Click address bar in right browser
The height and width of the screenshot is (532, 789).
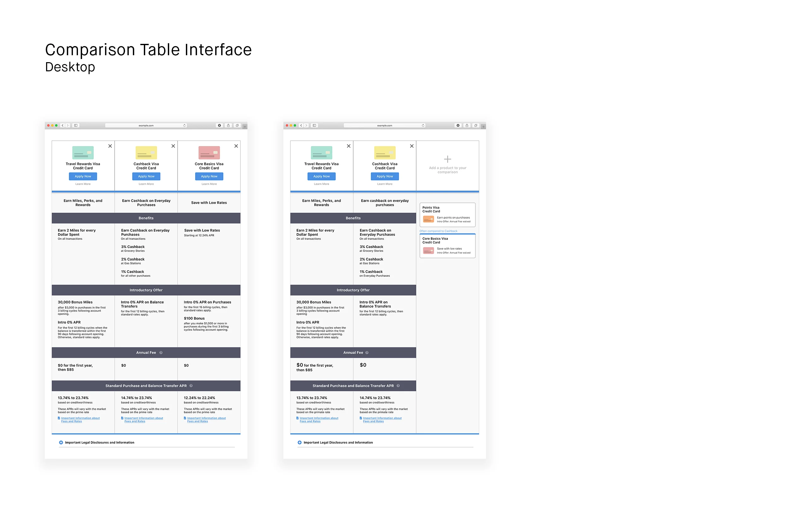385,126
